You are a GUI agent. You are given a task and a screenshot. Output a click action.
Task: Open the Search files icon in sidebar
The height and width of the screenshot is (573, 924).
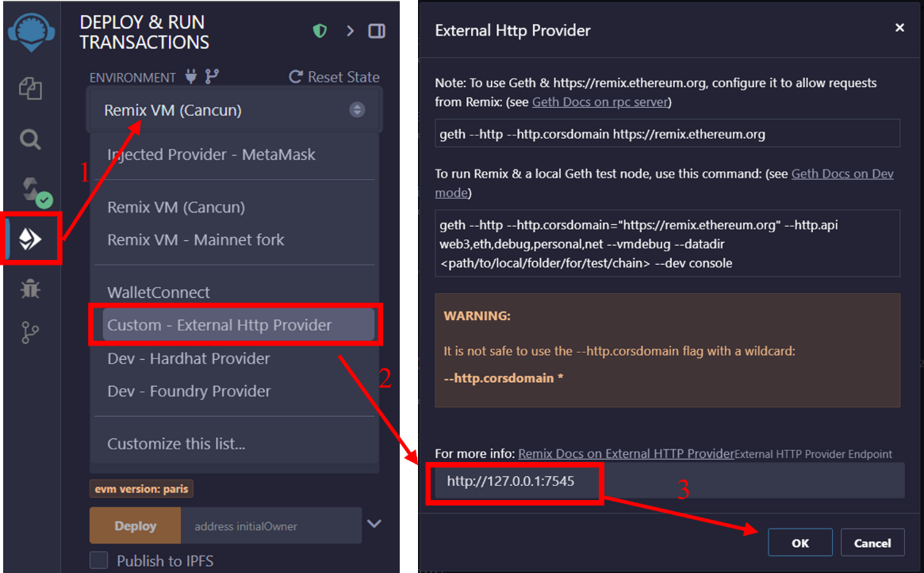[x=30, y=139]
